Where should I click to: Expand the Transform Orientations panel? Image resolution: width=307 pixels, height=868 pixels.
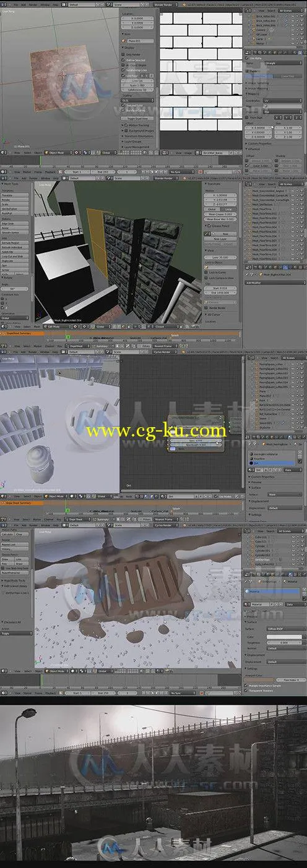(137, 136)
